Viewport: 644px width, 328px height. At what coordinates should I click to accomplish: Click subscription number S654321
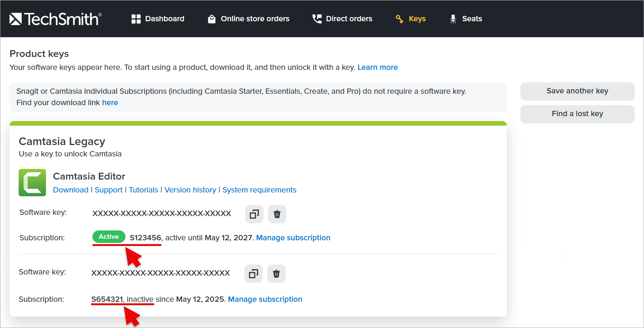[x=107, y=300]
